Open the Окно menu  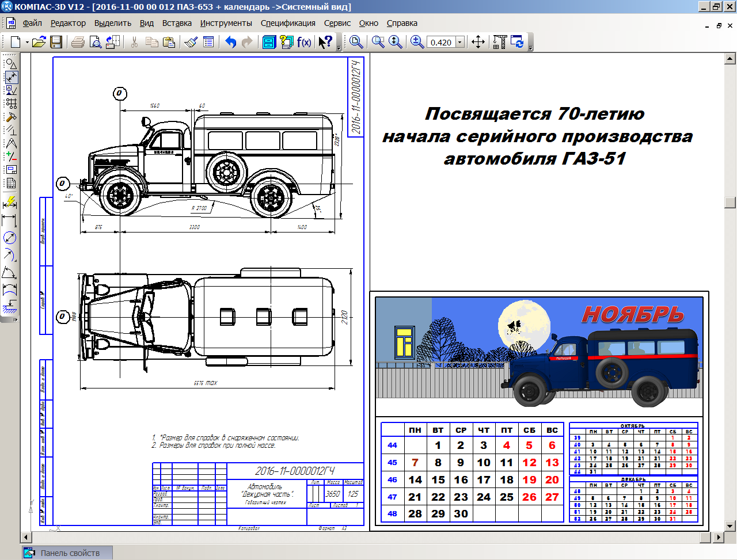[x=368, y=23]
